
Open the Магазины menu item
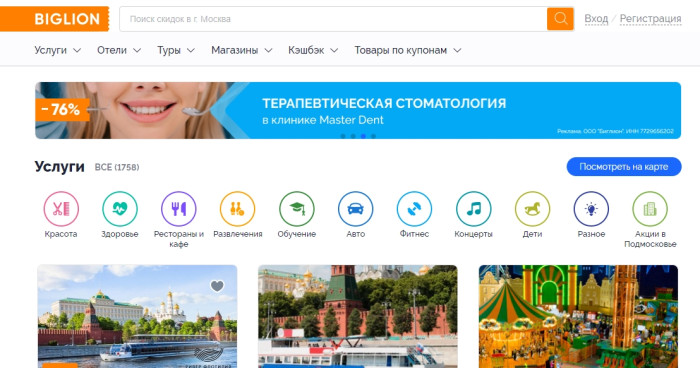(242, 50)
